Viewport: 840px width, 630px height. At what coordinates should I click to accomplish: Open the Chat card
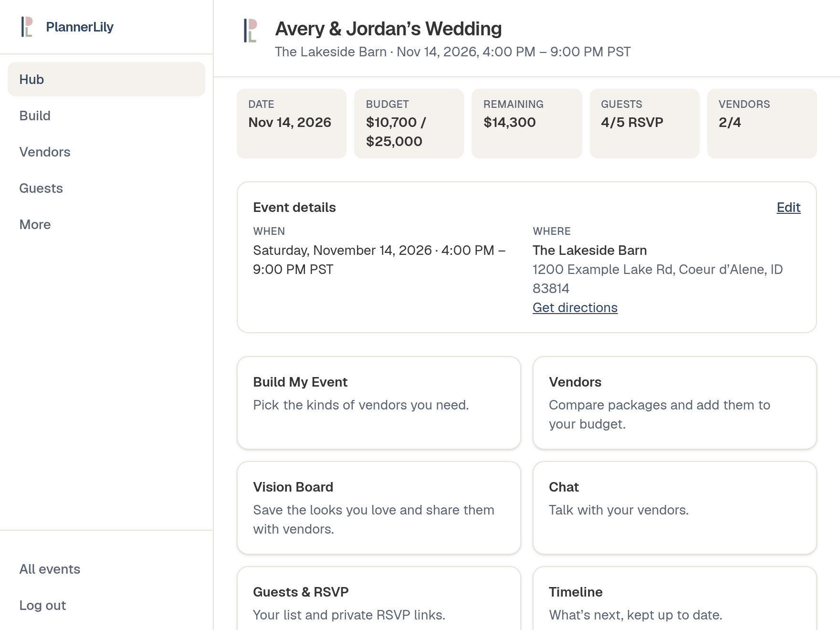point(675,508)
